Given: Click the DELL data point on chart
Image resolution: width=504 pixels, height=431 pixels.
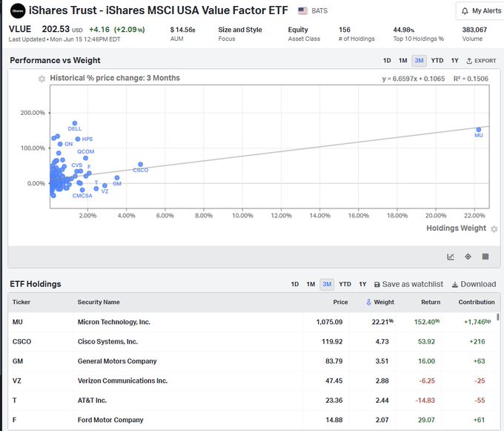Looking at the screenshot, I should click(75, 123).
